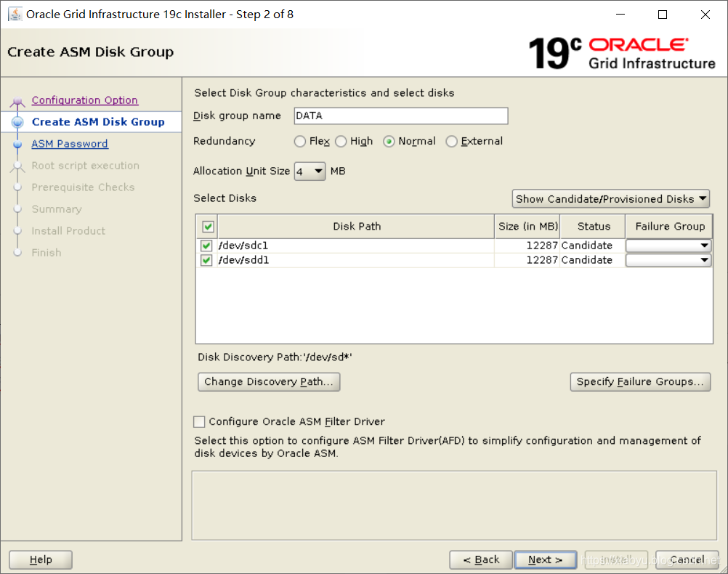Click the ASM Password step bullet icon
Screen dimensions: 728x574
pos(17,144)
